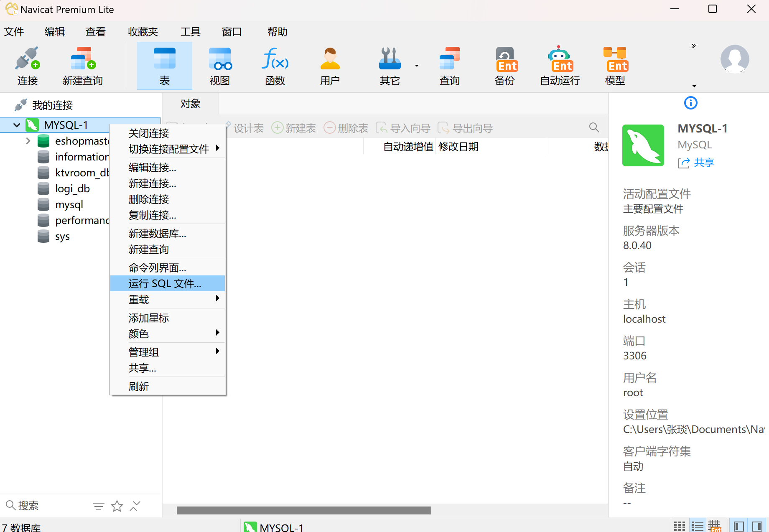Expand 切换连接配置文件 submenu
The image size is (769, 532).
pyautogui.click(x=168, y=149)
